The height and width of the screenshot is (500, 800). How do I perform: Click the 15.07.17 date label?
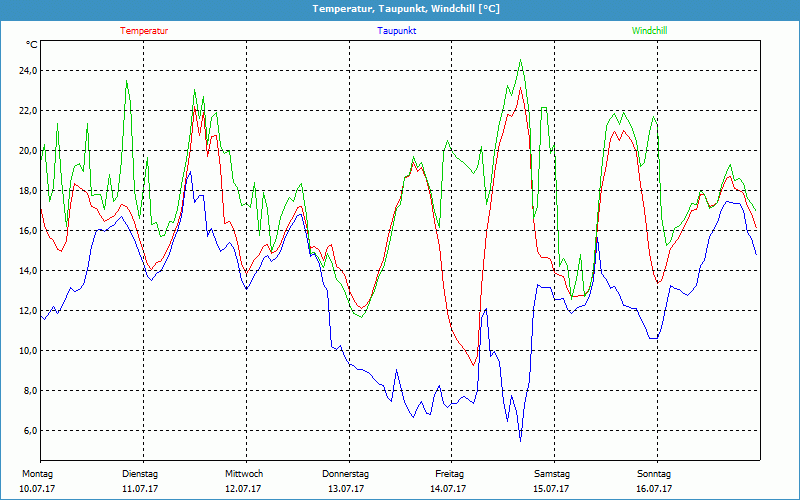551,489
